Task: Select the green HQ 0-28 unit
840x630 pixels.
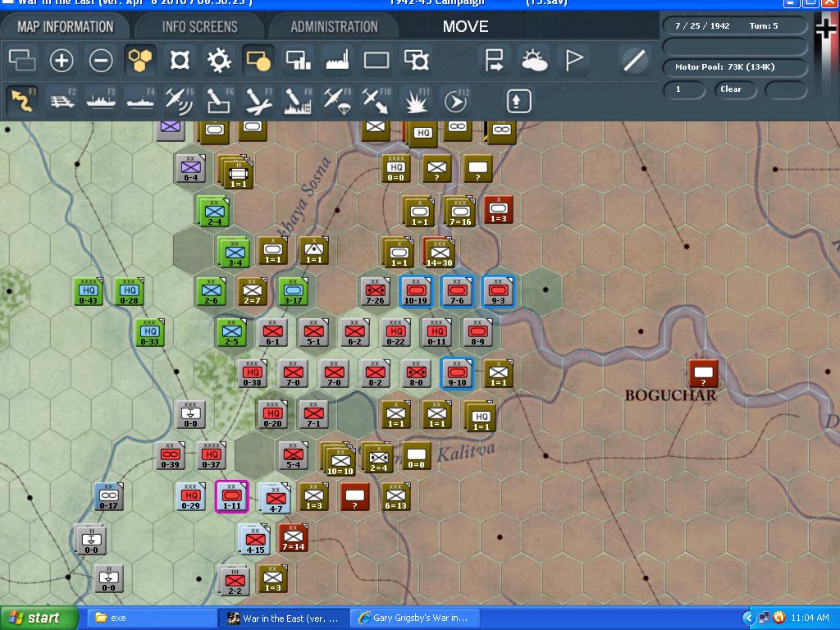Action: pyautogui.click(x=129, y=292)
